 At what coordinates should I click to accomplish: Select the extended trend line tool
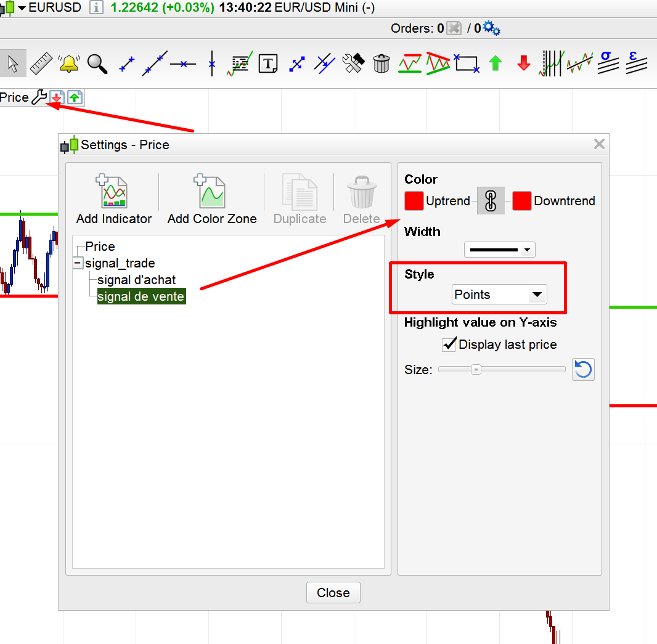click(155, 63)
